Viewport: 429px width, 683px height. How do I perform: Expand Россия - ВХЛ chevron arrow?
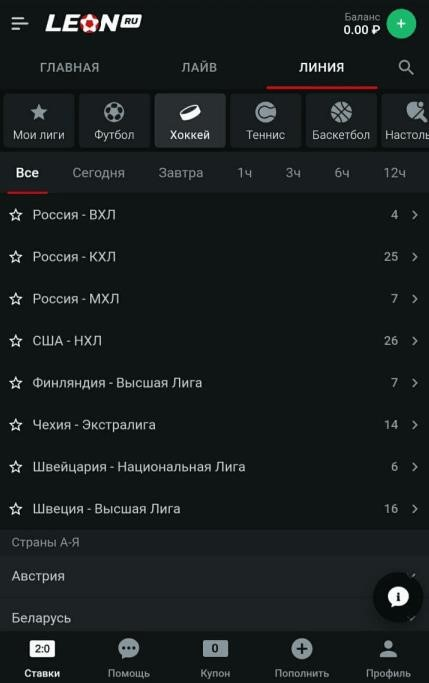[415, 215]
